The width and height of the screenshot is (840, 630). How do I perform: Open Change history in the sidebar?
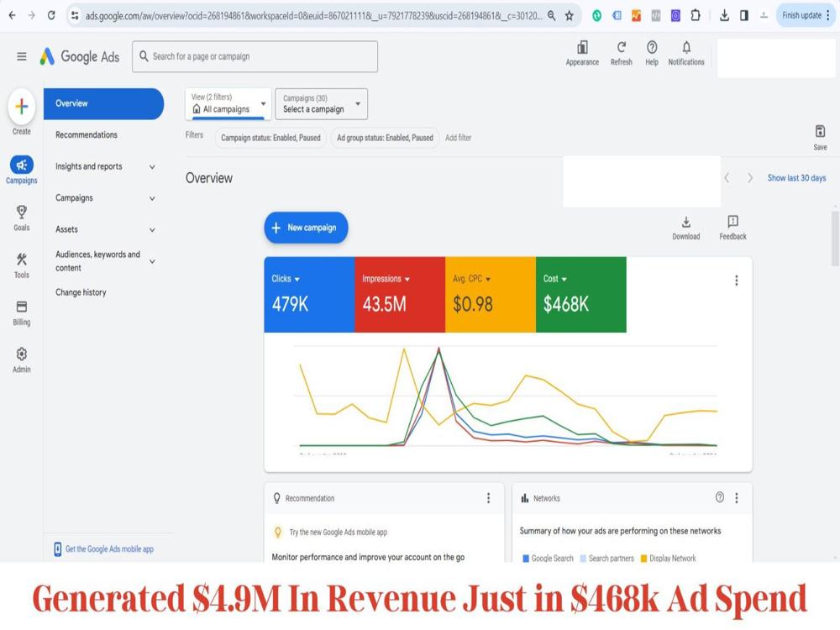coord(81,292)
